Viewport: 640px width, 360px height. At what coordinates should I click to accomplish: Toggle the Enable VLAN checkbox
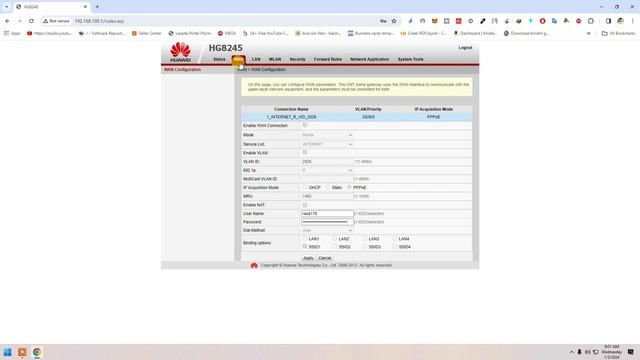click(x=304, y=153)
